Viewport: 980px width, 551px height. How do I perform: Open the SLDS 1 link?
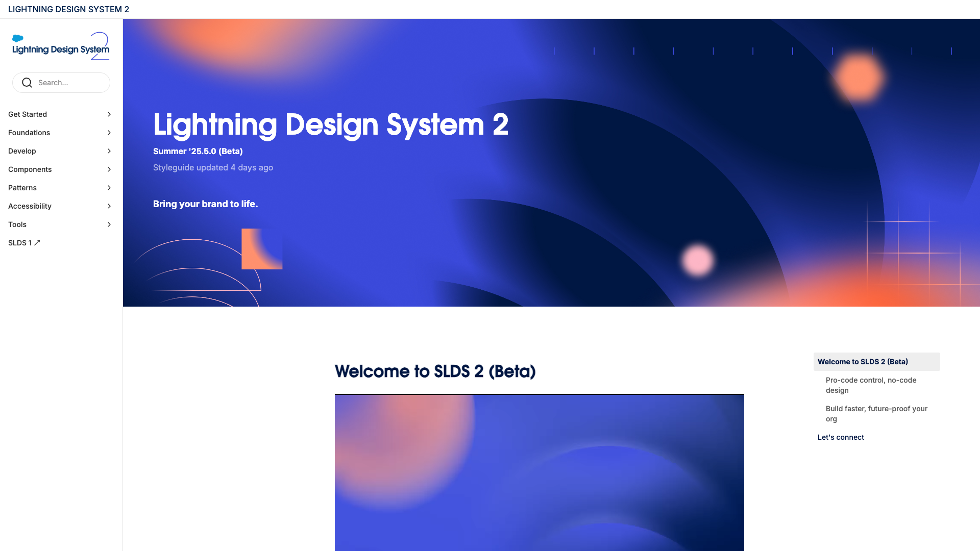[20, 243]
